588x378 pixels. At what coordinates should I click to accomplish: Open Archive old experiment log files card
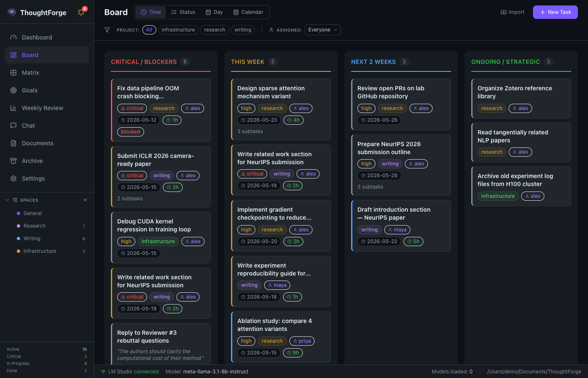[521, 186]
